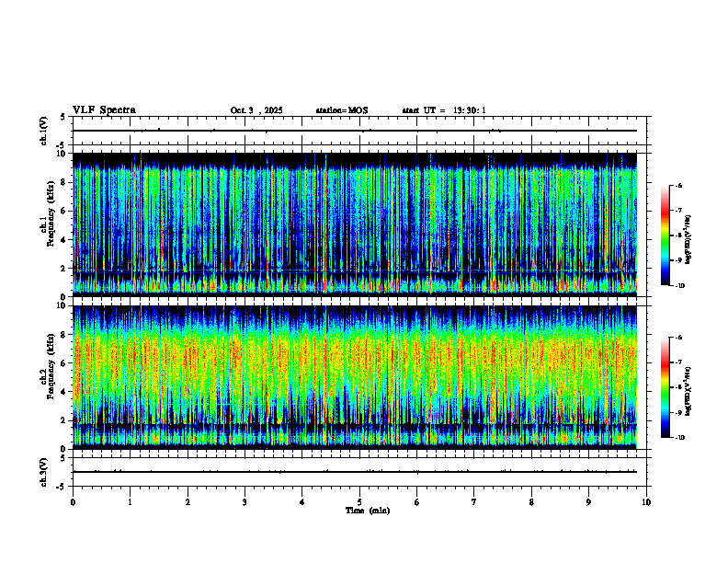Click the "ch.1(V)" axis label

click(x=43, y=131)
